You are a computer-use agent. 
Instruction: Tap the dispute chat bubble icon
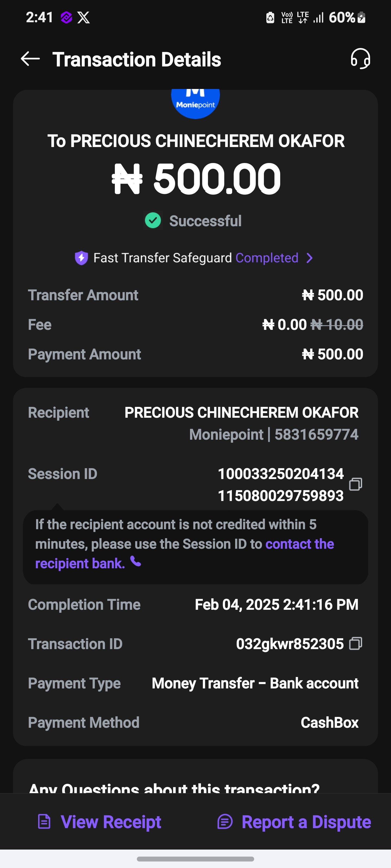(225, 822)
